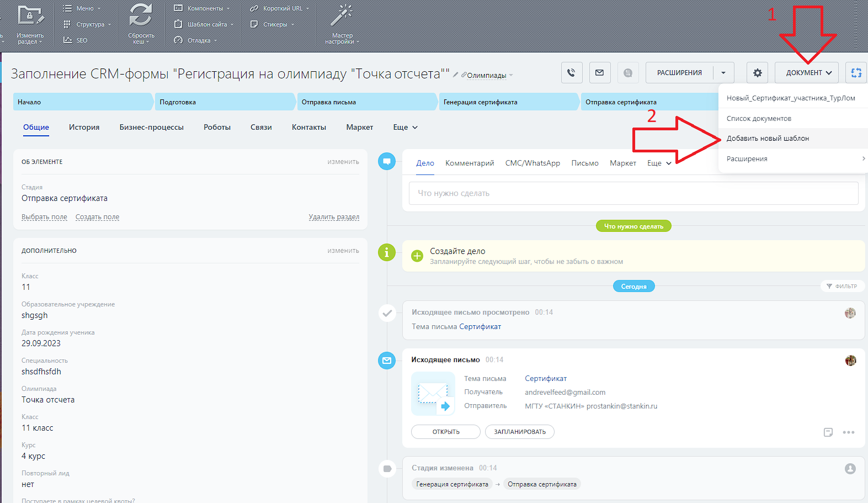Select Добавить новый шаблон menu item
This screenshot has width=868, height=503.
[793, 139]
